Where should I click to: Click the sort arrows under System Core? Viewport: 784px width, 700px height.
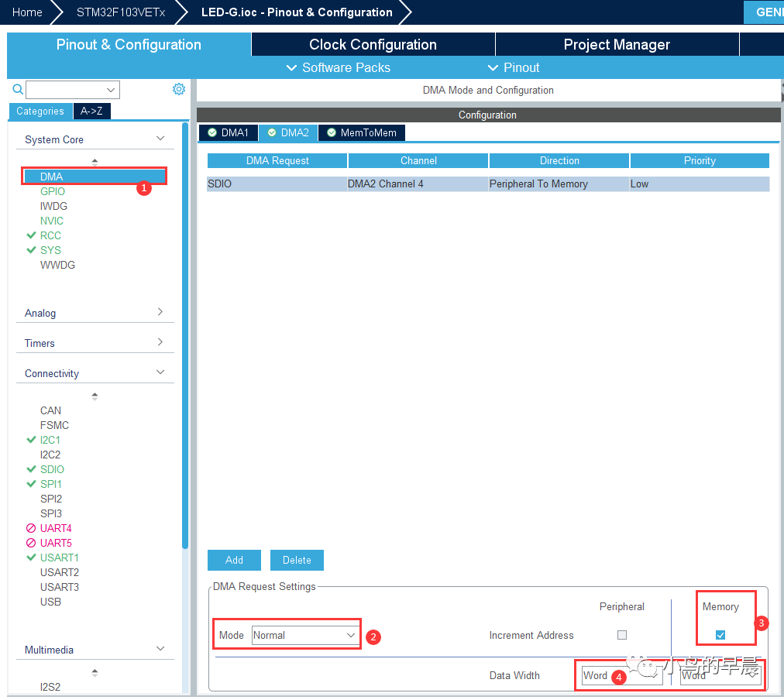coord(95,162)
